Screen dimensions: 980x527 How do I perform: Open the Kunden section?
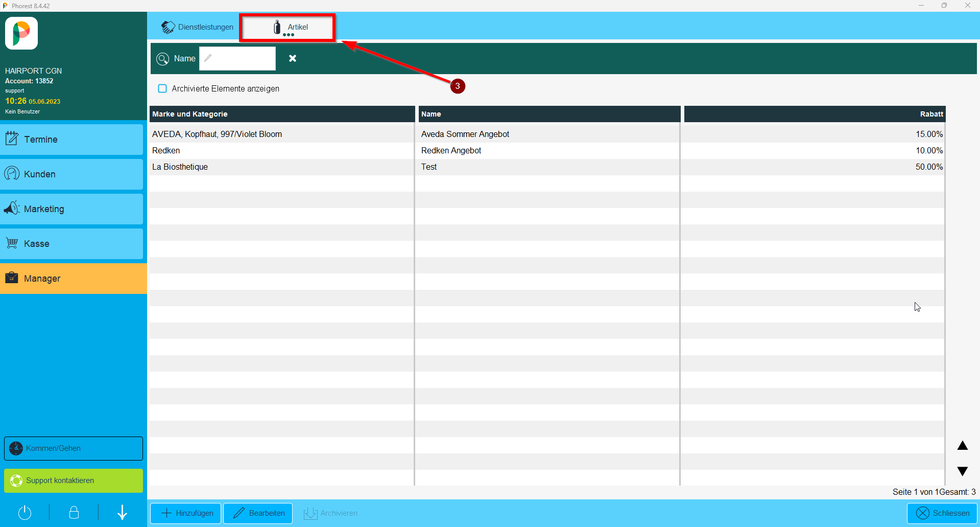pos(71,174)
